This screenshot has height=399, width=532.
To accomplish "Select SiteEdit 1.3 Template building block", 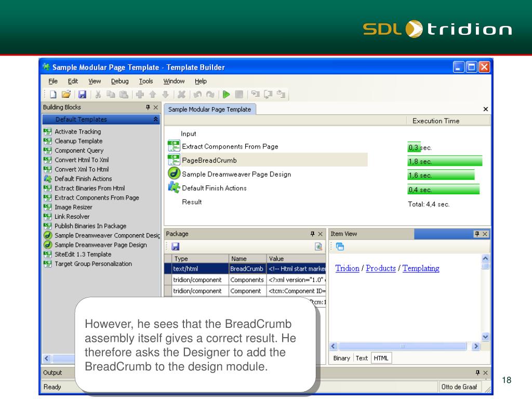I will [x=83, y=254].
